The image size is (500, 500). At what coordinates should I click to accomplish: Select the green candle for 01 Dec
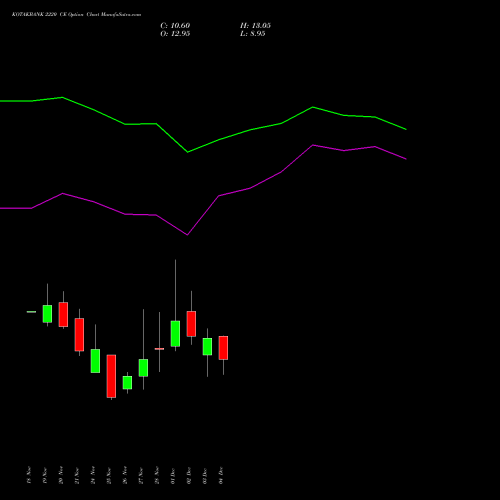pos(175,334)
